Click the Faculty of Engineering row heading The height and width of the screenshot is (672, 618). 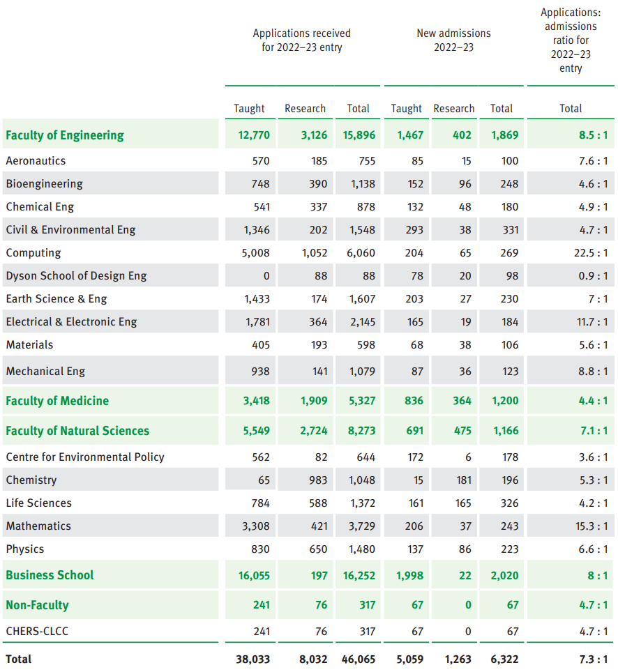pyautogui.click(x=65, y=135)
